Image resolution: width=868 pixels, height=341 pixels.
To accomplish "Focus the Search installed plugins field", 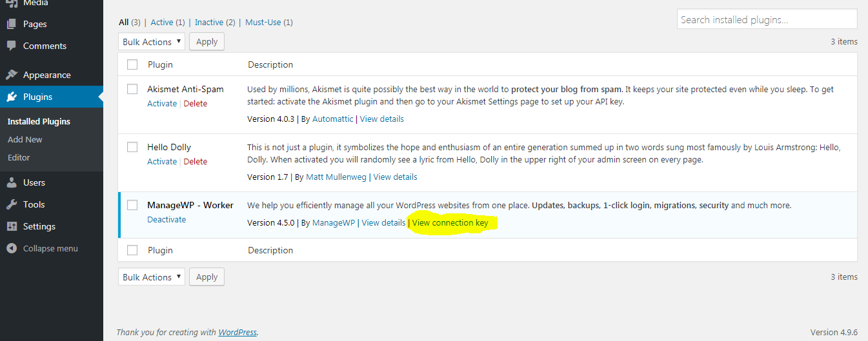I will click(767, 19).
